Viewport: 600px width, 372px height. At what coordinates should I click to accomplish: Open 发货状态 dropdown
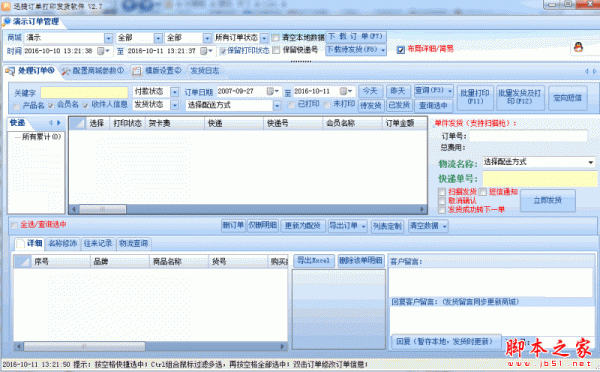pyautogui.click(x=174, y=105)
